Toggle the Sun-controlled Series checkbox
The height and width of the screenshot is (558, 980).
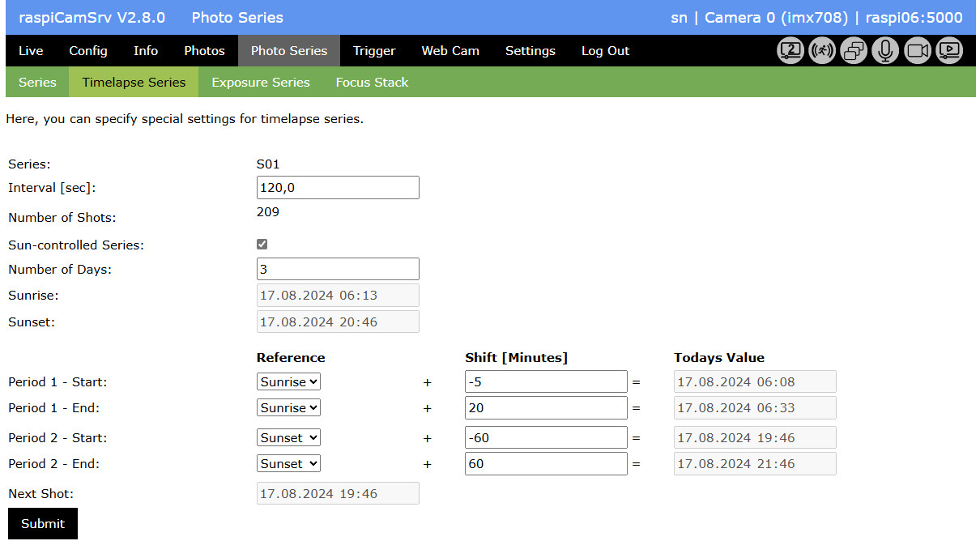(x=262, y=245)
